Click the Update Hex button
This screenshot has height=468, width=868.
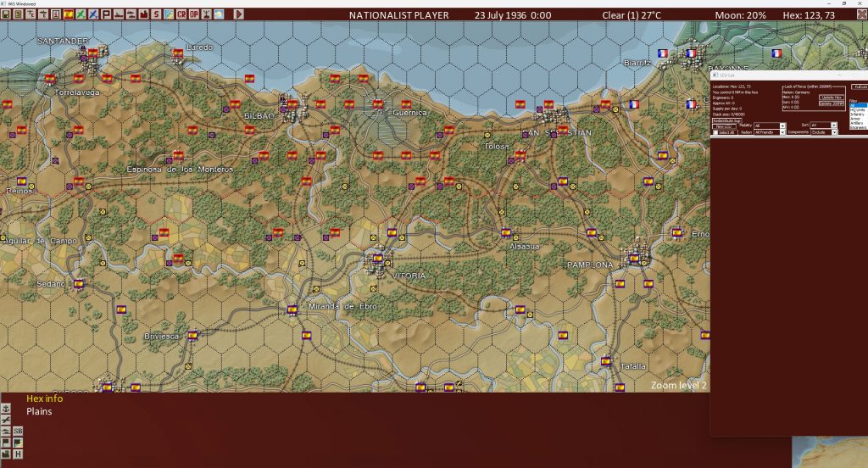point(831,97)
